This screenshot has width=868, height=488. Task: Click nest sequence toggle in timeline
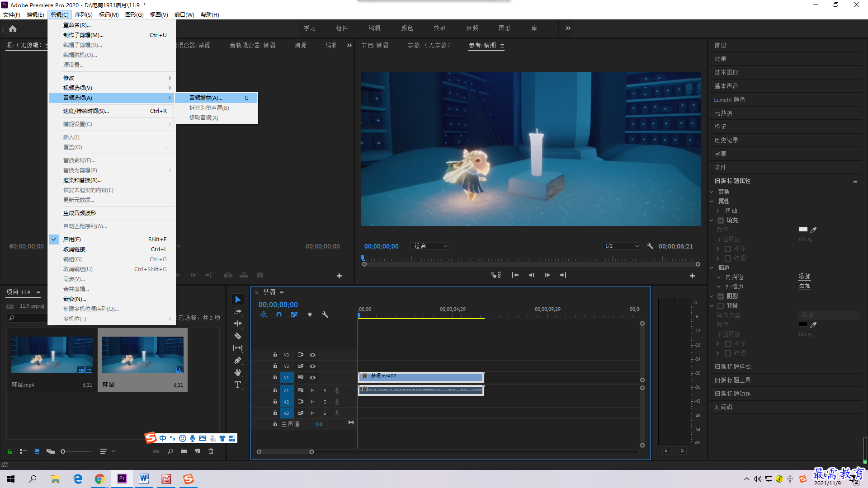click(x=264, y=314)
